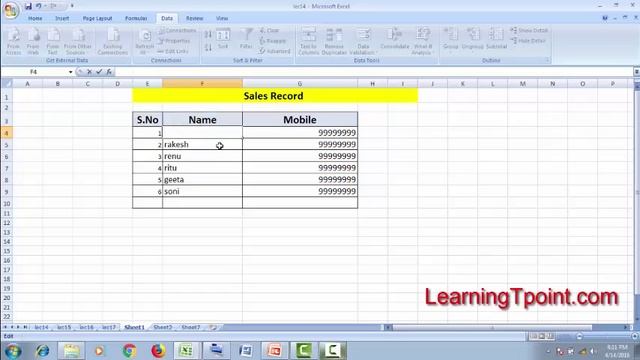
Task: Insert a new worksheet tab
Action: coord(213,327)
